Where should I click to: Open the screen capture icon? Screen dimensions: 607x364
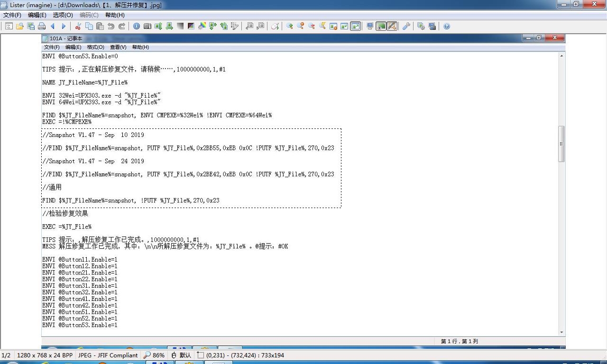coord(432,26)
